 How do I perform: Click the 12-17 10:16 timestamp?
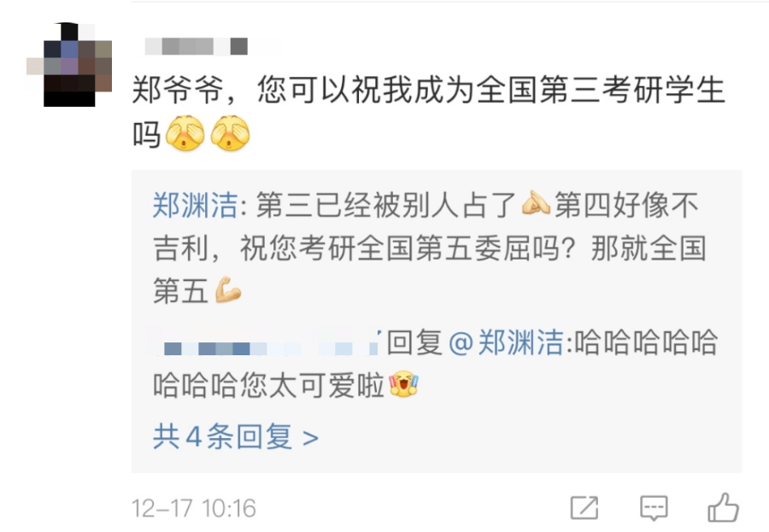(x=194, y=508)
